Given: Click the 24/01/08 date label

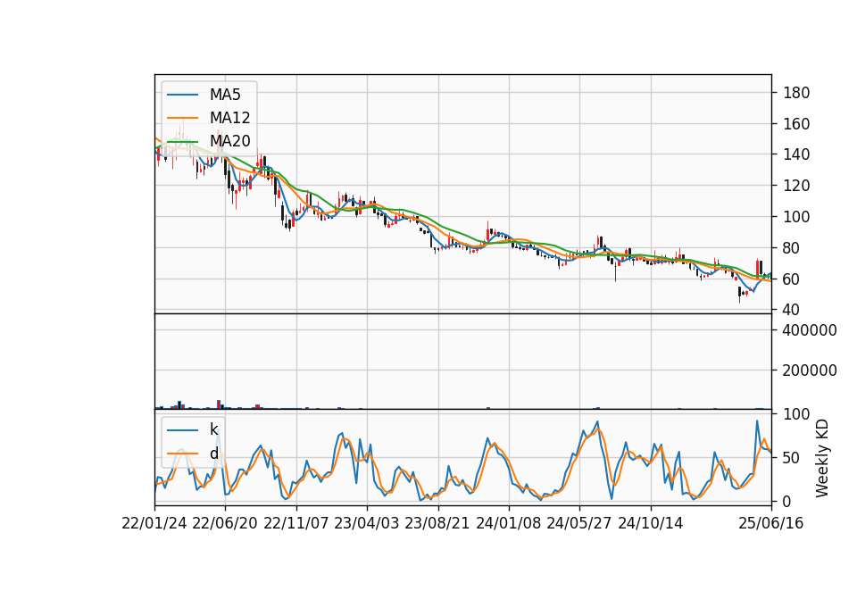Looking at the screenshot, I should point(509,523).
